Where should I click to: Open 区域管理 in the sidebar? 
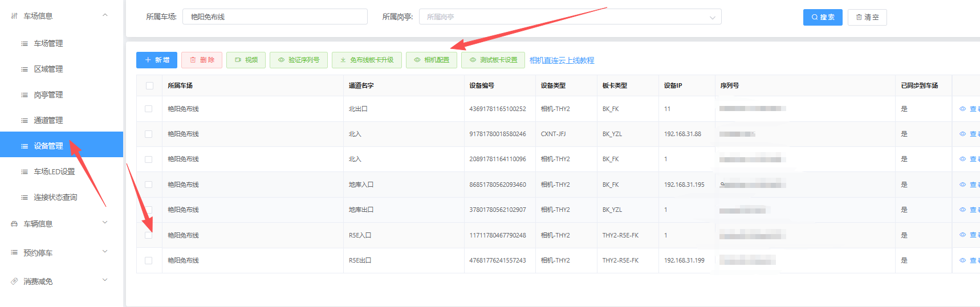pos(48,69)
